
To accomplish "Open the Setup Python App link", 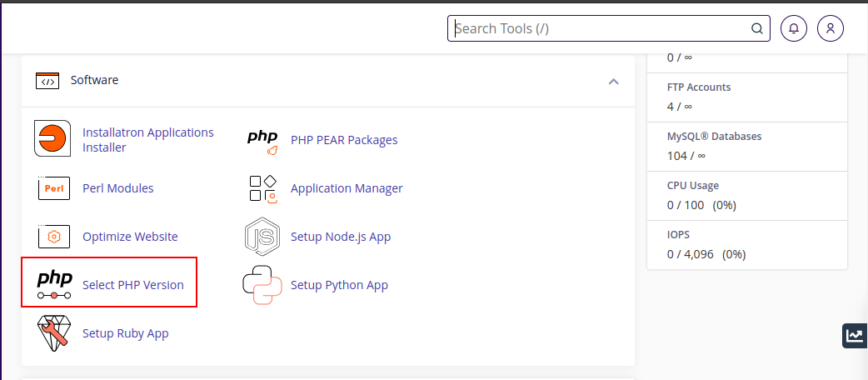I will coord(339,285).
